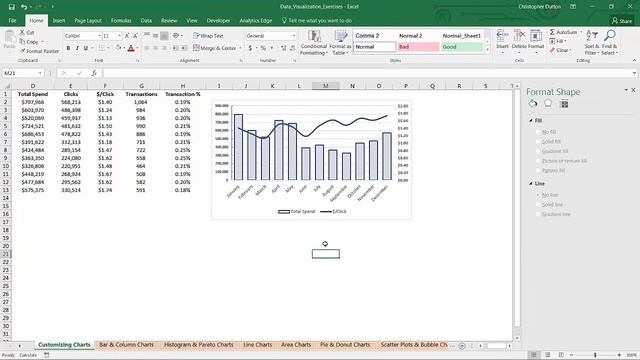The height and width of the screenshot is (360, 640).
Task: Apply the Bad cell style
Action: coord(418,47)
